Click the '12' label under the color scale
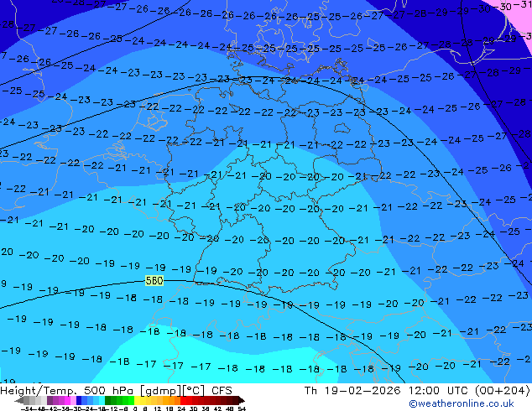532x411 pixels. coord(158,408)
